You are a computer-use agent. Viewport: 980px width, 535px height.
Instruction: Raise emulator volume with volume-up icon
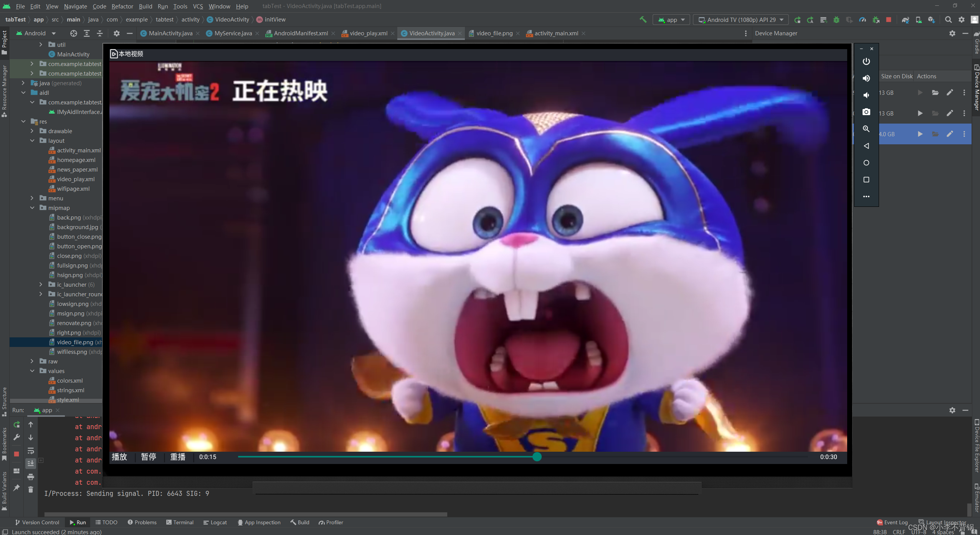tap(866, 78)
